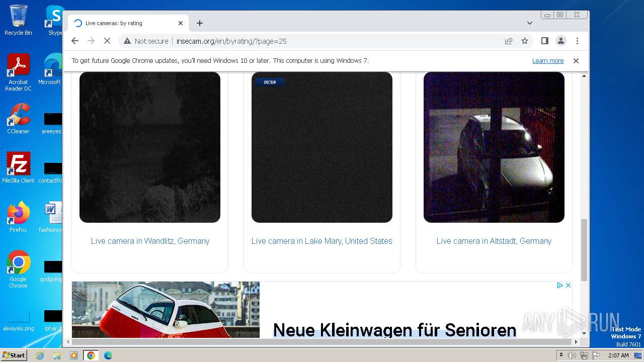Stop loading the page
The width and height of the screenshot is (644, 362).
click(x=107, y=41)
